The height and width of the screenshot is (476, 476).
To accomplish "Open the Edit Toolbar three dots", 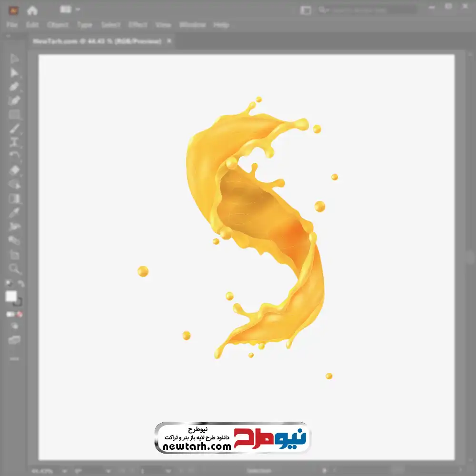I will [x=14, y=358].
